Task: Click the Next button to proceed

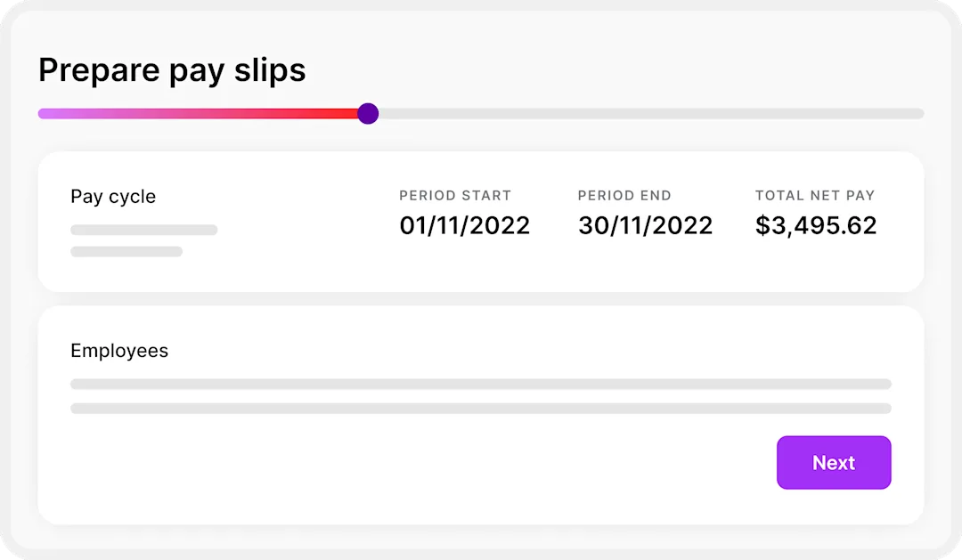Action: coord(834,462)
